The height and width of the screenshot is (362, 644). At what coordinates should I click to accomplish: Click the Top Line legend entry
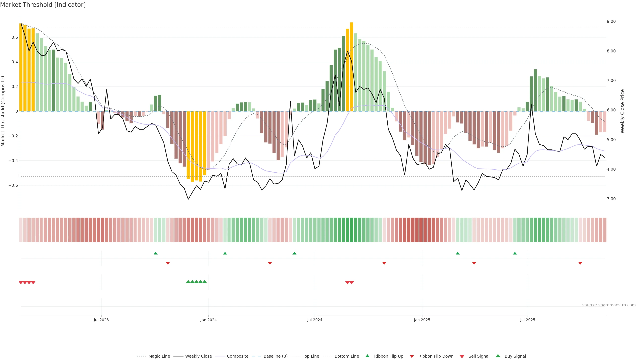point(311,356)
